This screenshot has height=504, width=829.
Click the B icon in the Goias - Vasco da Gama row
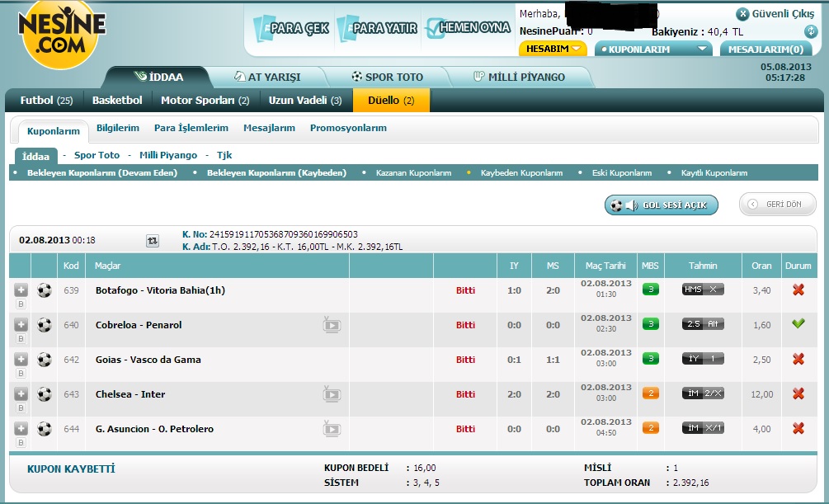point(21,374)
